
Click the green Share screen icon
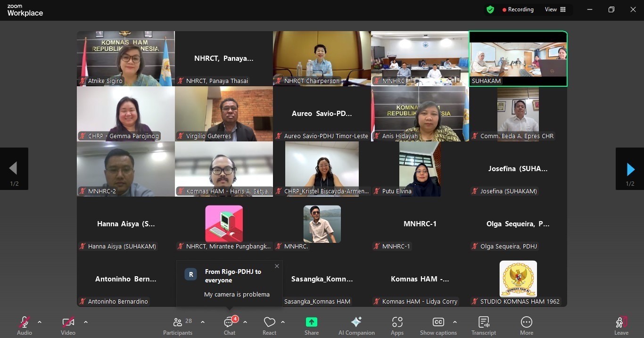[x=311, y=322]
